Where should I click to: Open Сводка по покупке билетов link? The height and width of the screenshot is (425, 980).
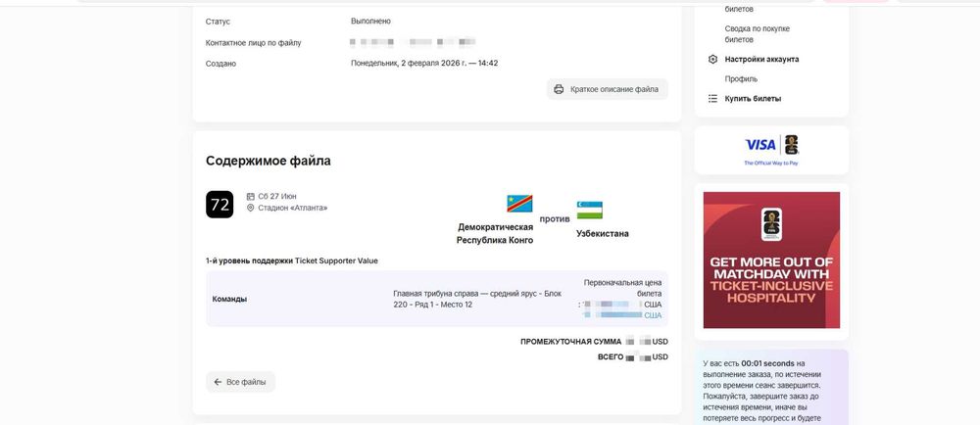(x=757, y=34)
